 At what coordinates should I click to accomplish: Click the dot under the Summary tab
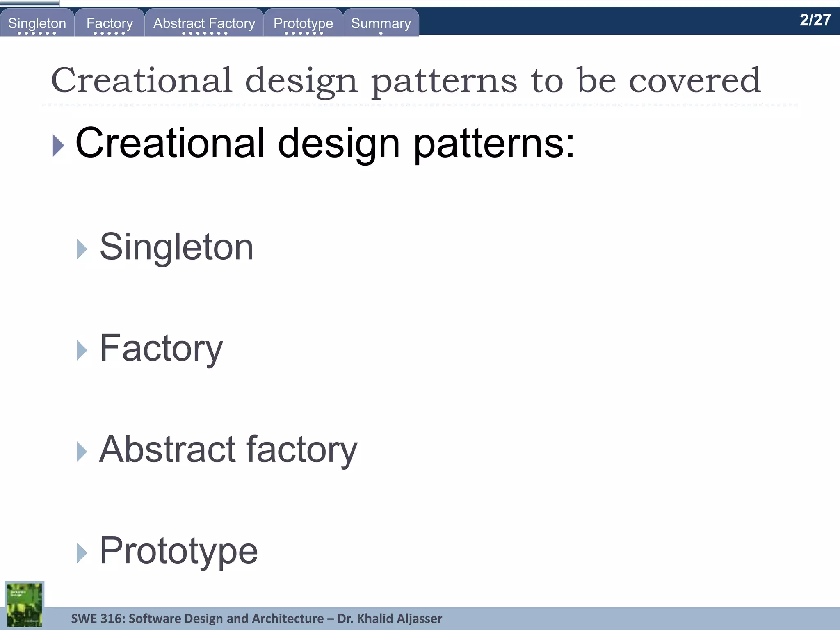tap(381, 33)
